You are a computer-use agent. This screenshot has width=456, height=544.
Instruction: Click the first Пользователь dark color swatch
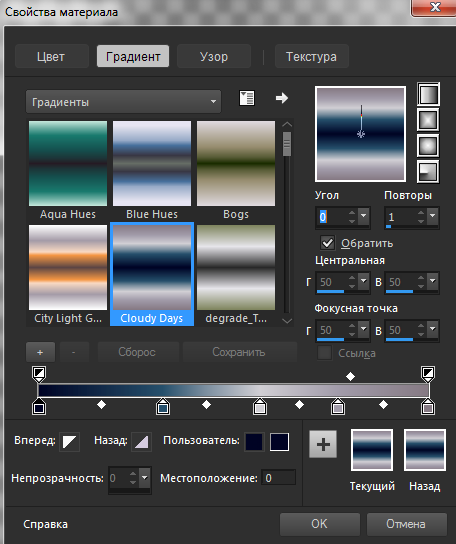pos(254,442)
